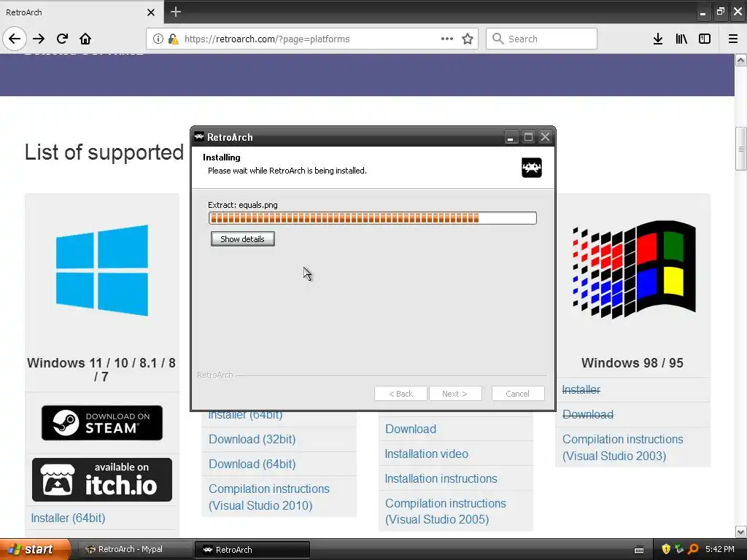Open page actions three-dot menu in address bar

pyautogui.click(x=447, y=39)
